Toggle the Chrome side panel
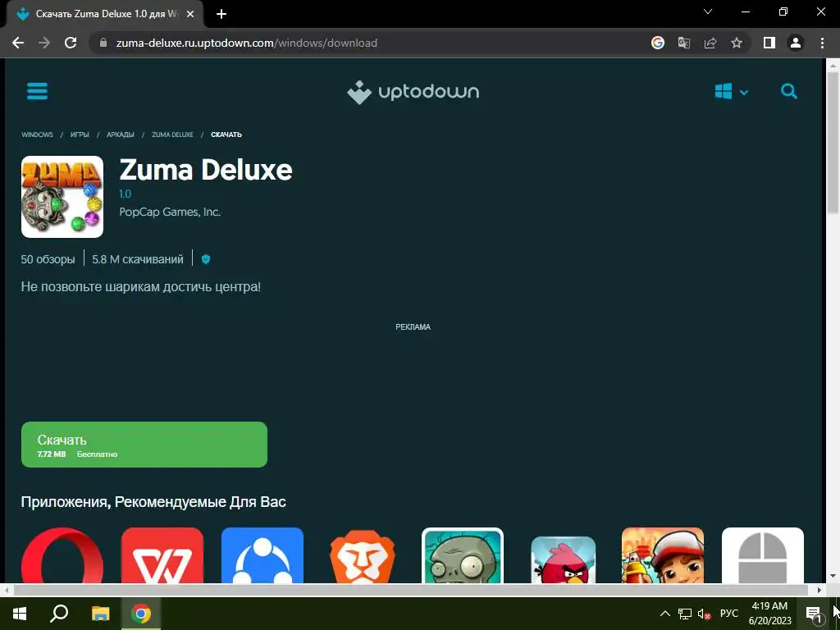Image resolution: width=840 pixels, height=630 pixels. click(x=769, y=43)
